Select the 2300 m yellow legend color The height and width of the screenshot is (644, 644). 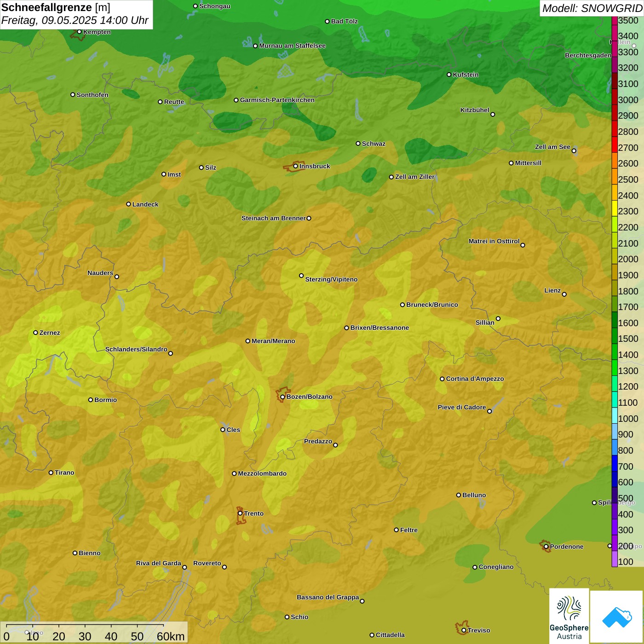tap(615, 208)
